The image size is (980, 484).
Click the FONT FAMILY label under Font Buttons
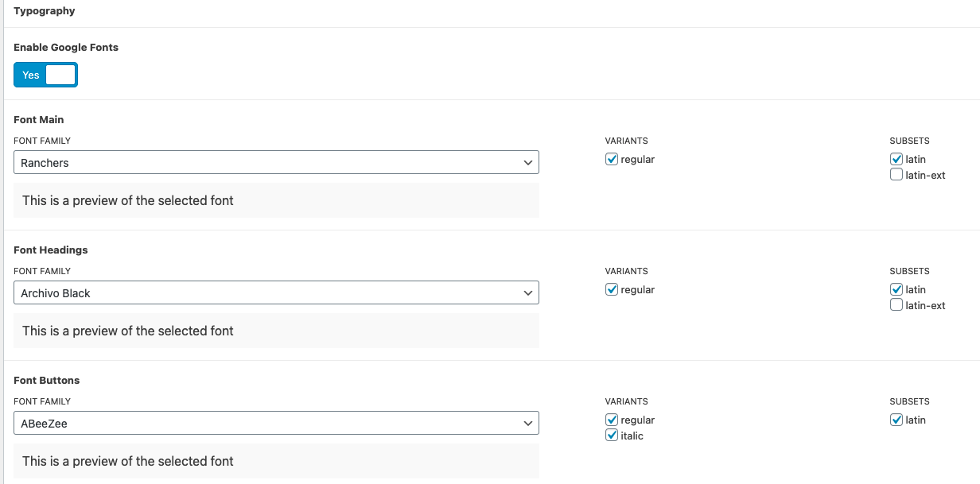(x=42, y=401)
